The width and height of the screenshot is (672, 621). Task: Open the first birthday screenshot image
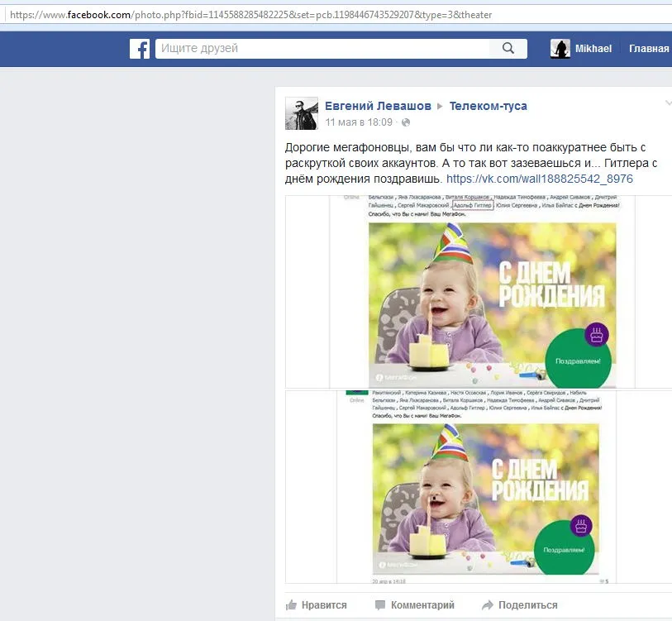(x=479, y=292)
